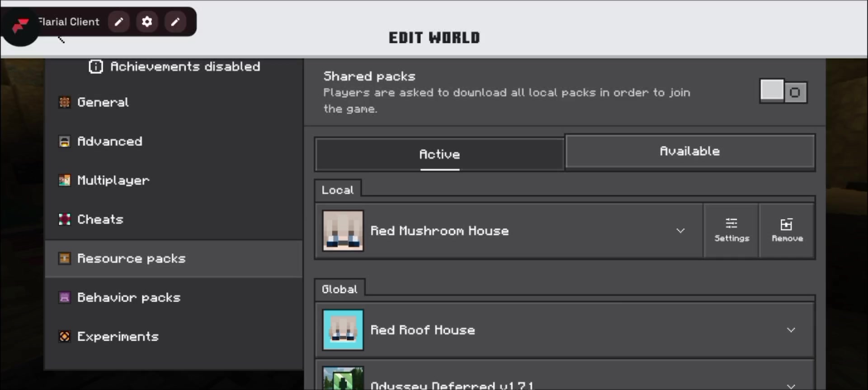The image size is (868, 390).
Task: Open Settings for Red Mushroom House
Action: tap(731, 231)
